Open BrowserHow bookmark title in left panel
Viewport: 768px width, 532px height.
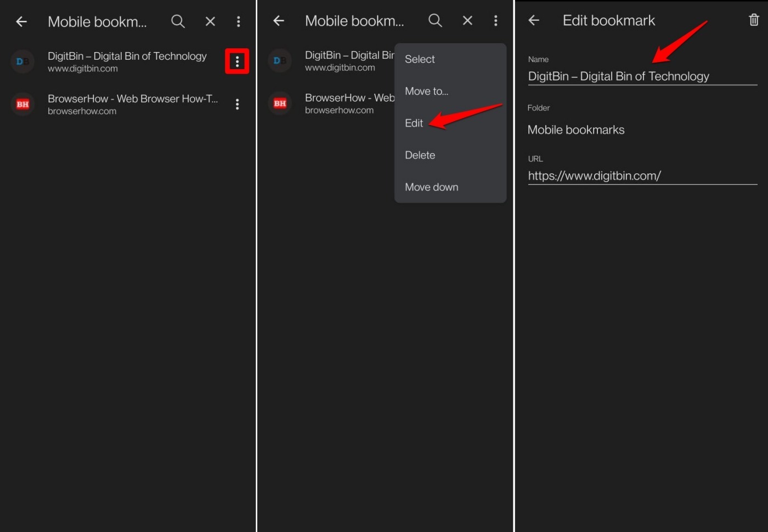coord(133,99)
